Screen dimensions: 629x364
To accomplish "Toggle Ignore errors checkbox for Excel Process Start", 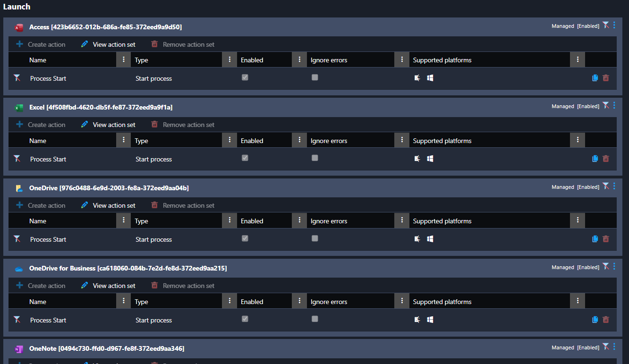I will (x=315, y=158).
